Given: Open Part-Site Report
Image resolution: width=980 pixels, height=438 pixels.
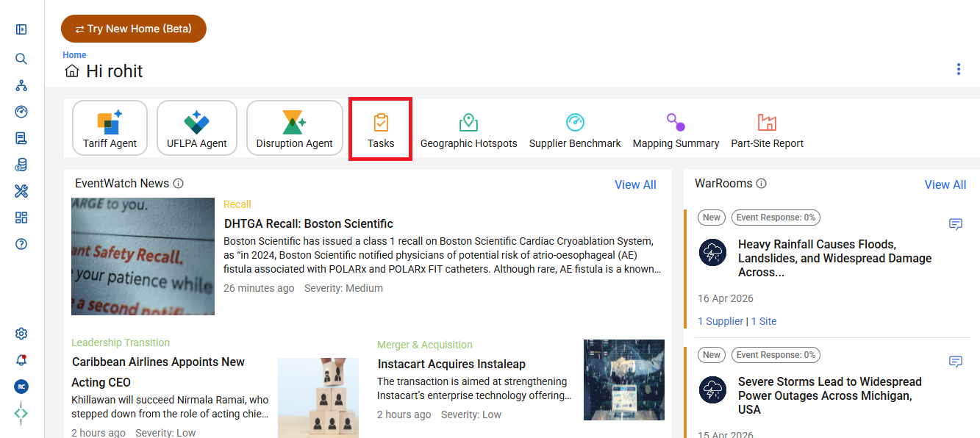Looking at the screenshot, I should coord(767,129).
